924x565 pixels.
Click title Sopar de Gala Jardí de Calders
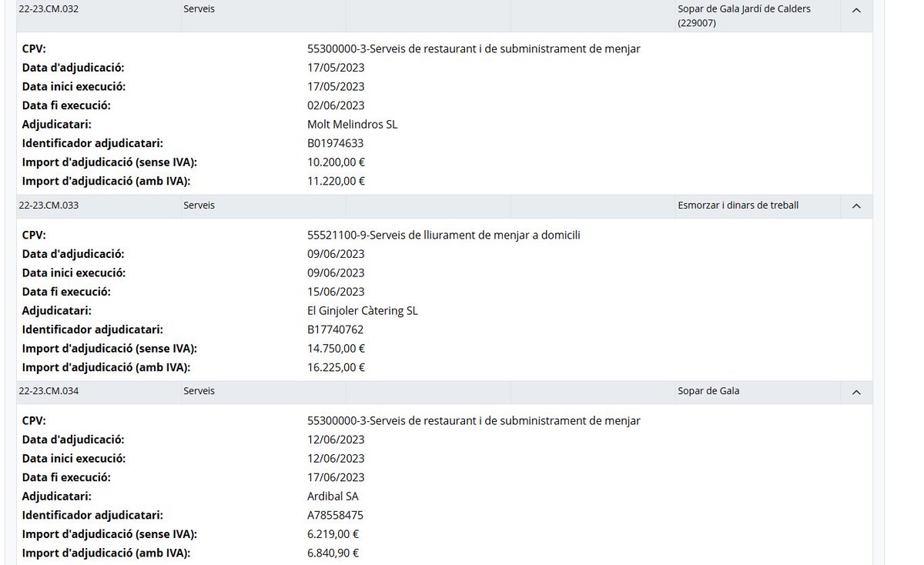pos(744,16)
